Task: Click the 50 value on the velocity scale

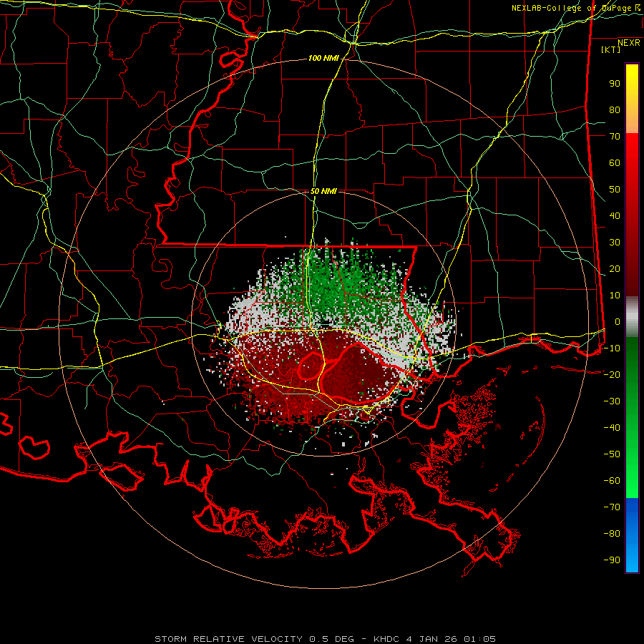Action: tap(615, 190)
